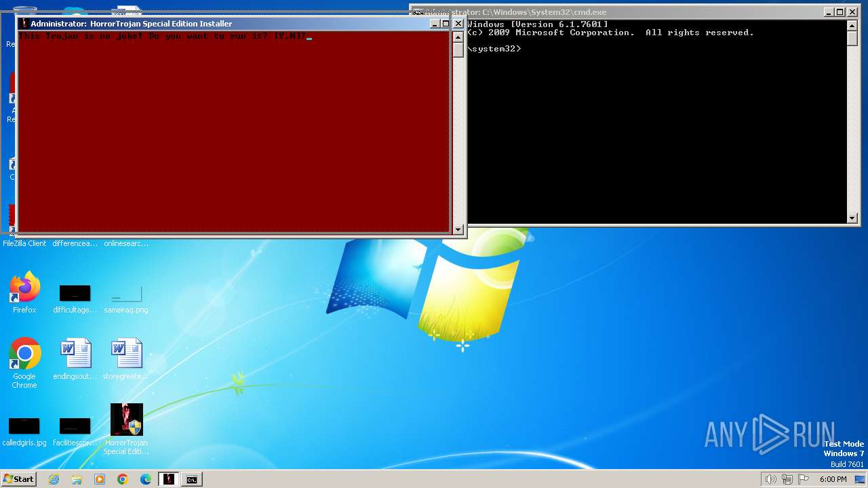868x488 pixels.
Task: Select the HorrorTrojan Special Edition desktop file
Action: [x=127, y=429]
